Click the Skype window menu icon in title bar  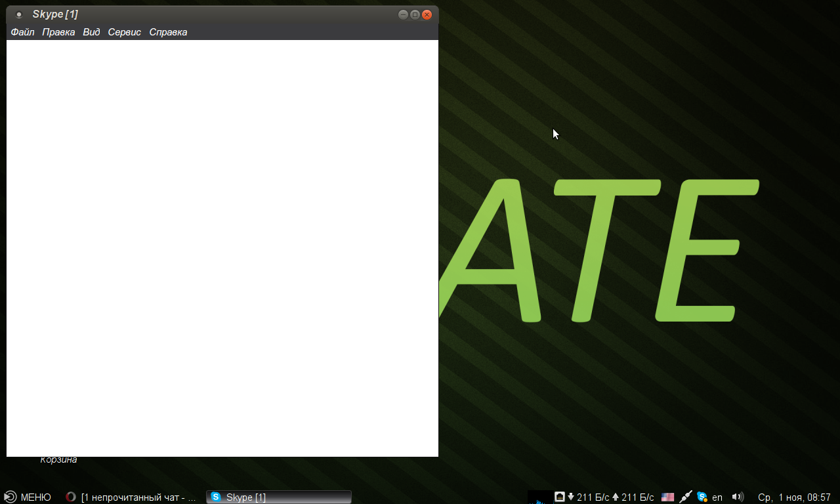(x=19, y=14)
